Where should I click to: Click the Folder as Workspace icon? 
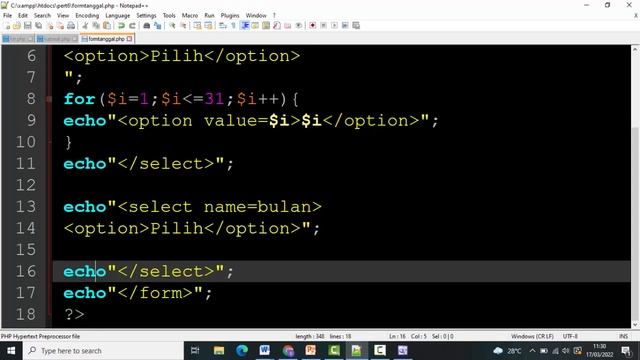[288, 25]
